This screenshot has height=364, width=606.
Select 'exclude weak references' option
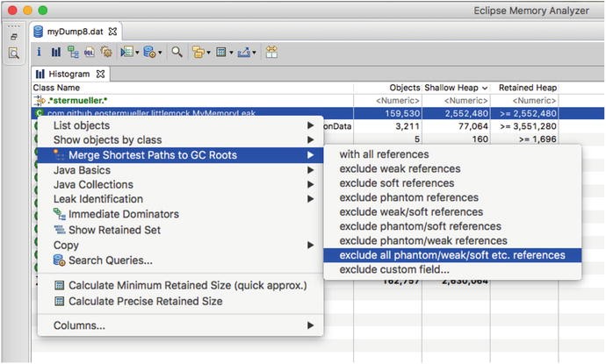click(452, 168)
